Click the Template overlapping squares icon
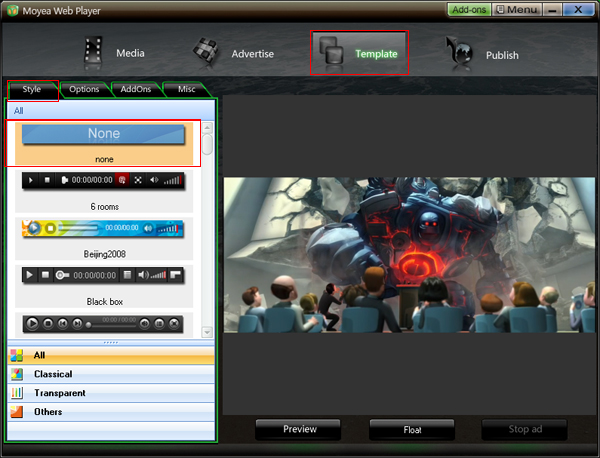 tap(331, 51)
